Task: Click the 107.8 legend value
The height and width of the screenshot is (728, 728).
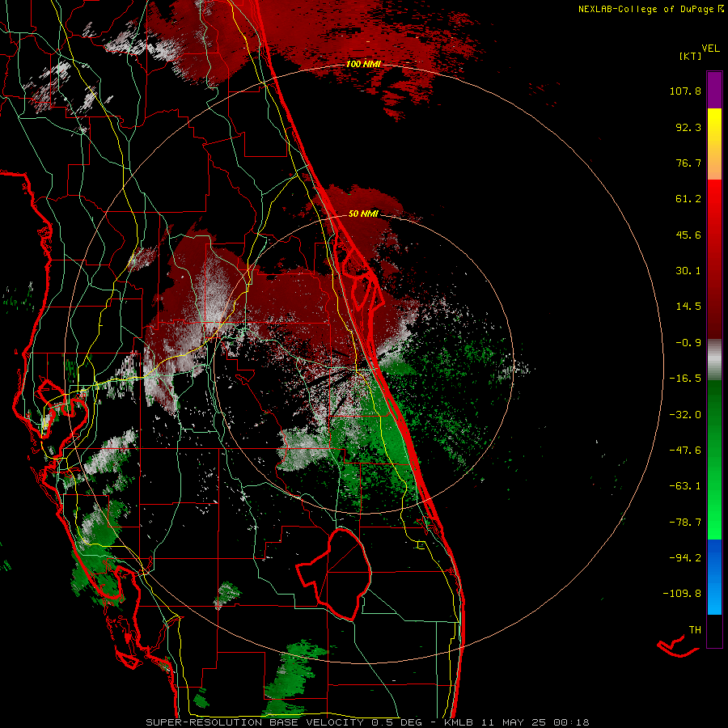Action: [685, 91]
